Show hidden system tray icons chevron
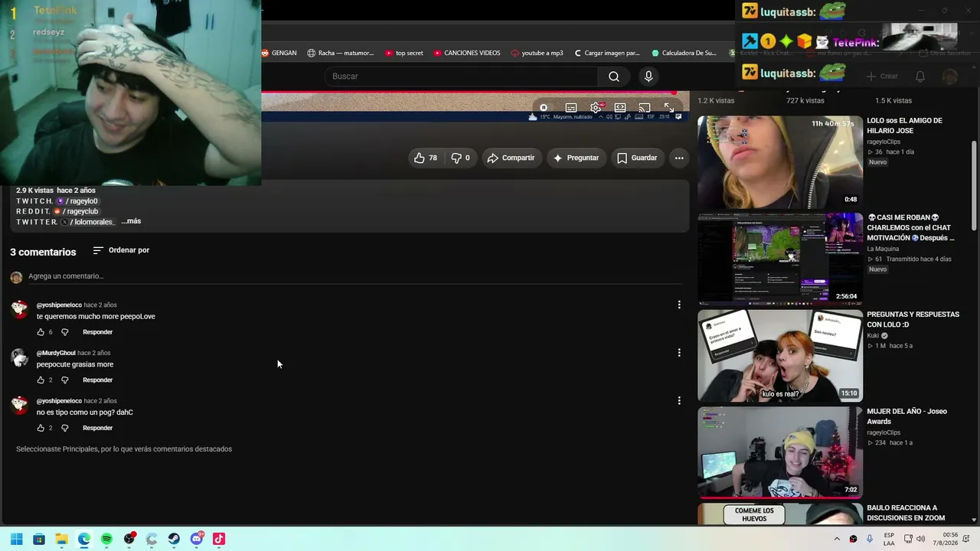Screen dimensions: 980x551 [836, 539]
